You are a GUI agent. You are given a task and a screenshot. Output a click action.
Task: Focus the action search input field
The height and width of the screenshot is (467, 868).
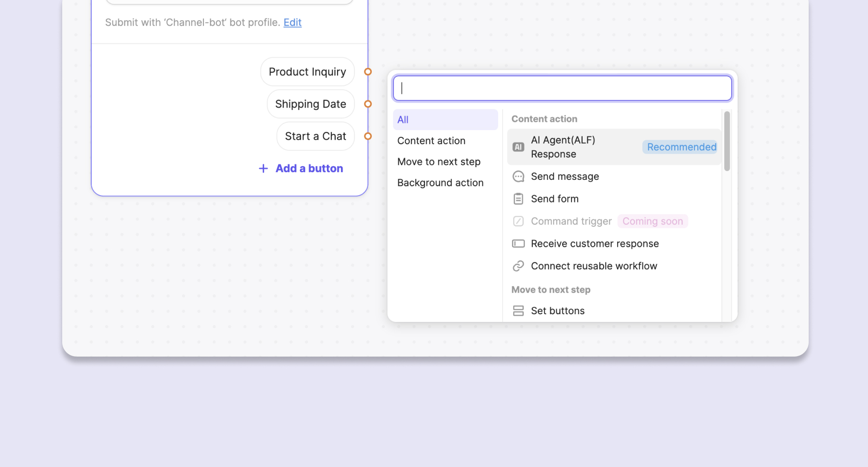562,88
